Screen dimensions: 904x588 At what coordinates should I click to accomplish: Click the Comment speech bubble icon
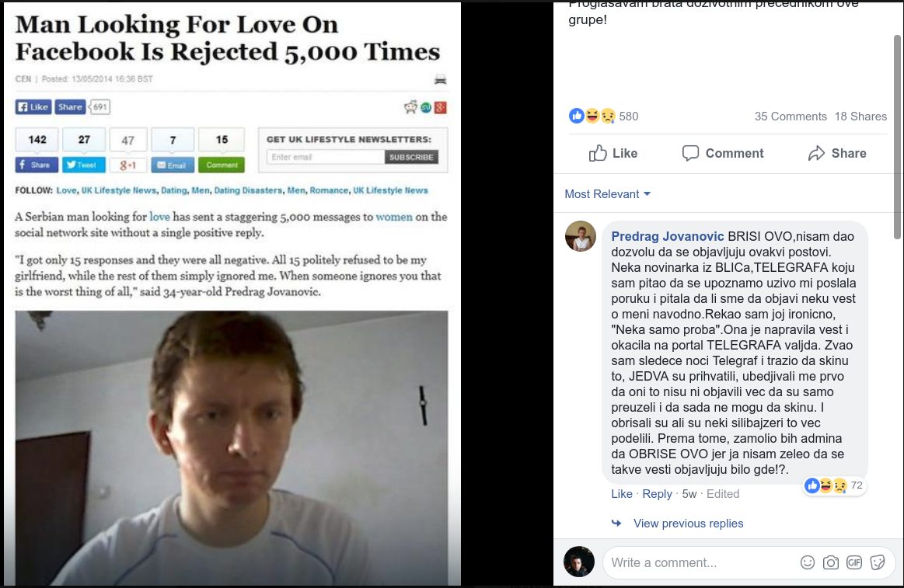690,153
